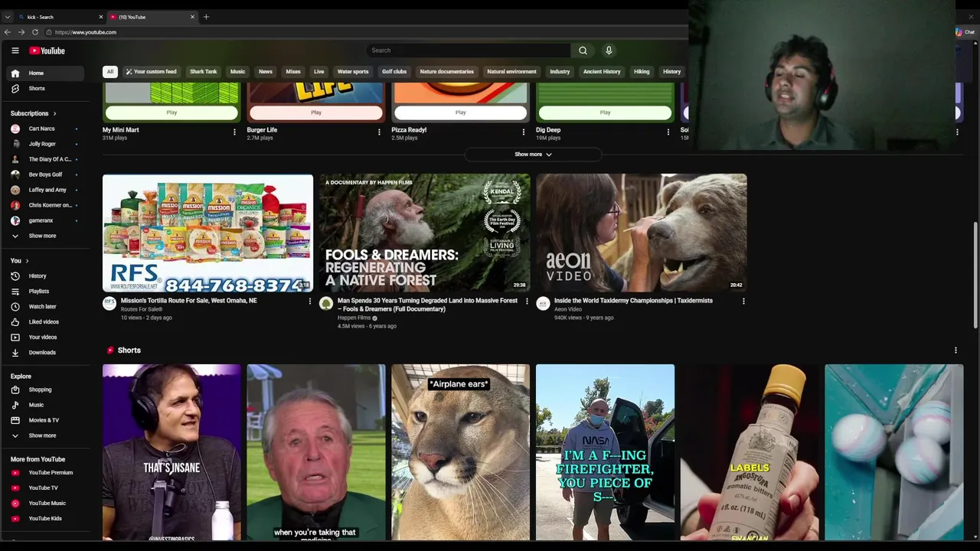Open YouTube Kids link
Viewport: 980px width, 551px height.
tap(45, 519)
